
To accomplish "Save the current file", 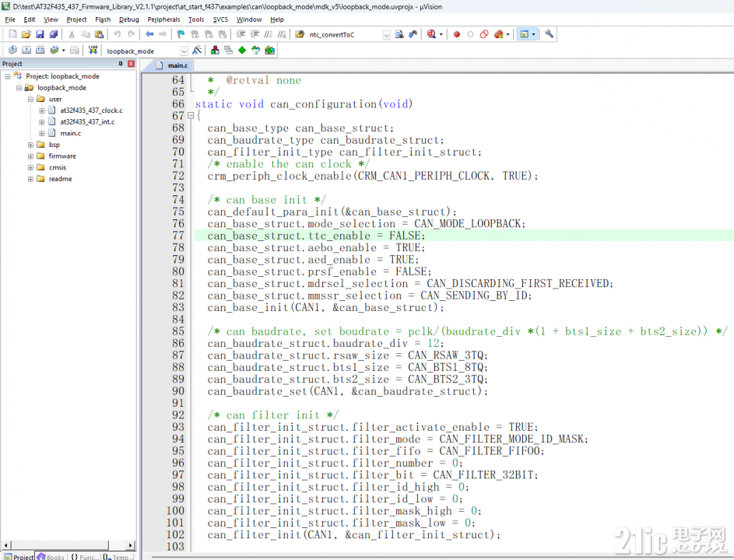I will pos(40,34).
